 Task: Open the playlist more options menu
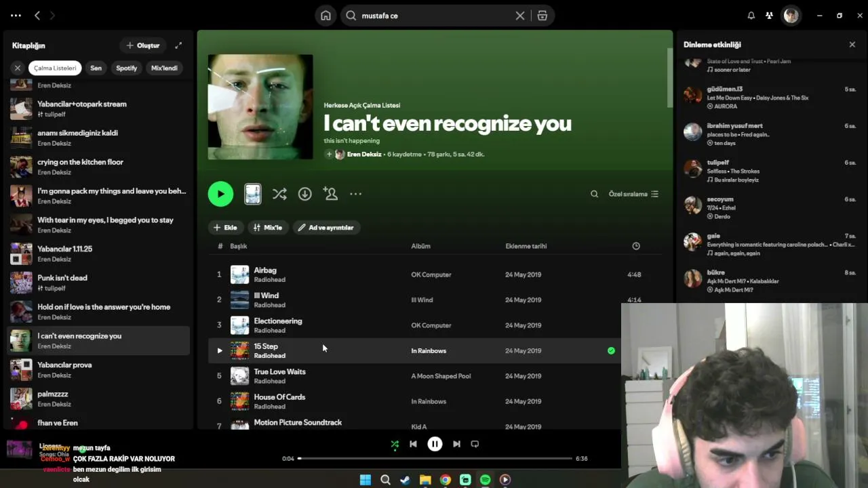tap(356, 194)
